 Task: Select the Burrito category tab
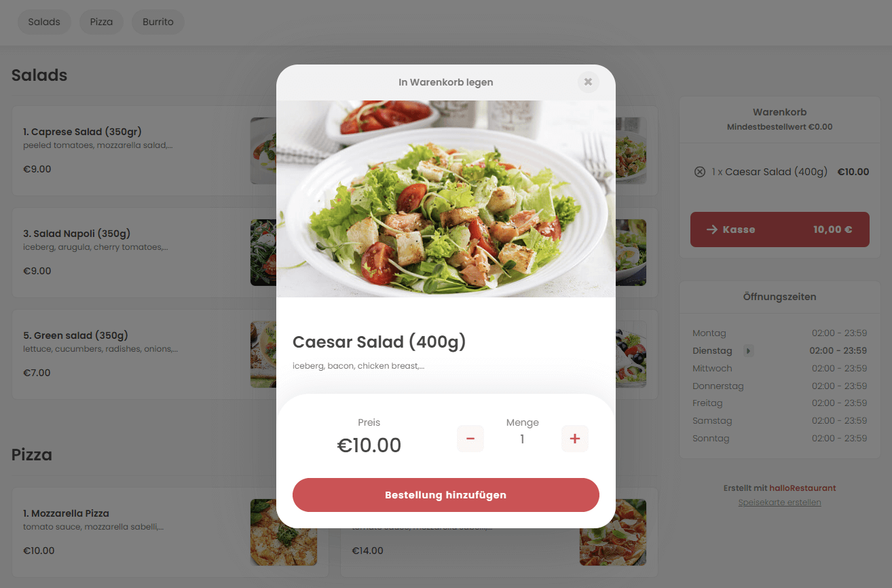158,22
